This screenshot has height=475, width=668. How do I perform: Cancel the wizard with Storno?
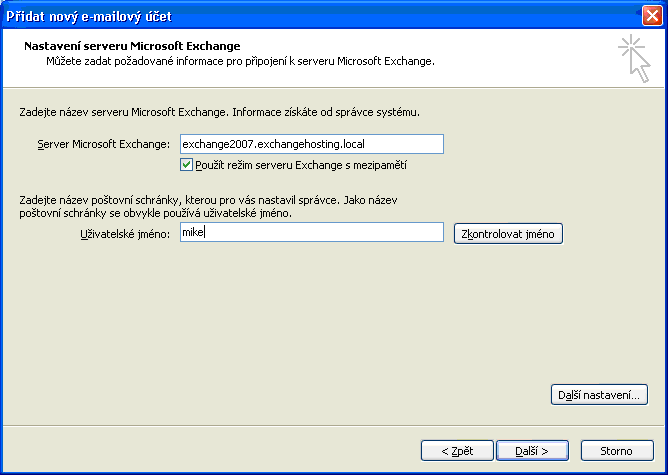pyautogui.click(x=616, y=451)
